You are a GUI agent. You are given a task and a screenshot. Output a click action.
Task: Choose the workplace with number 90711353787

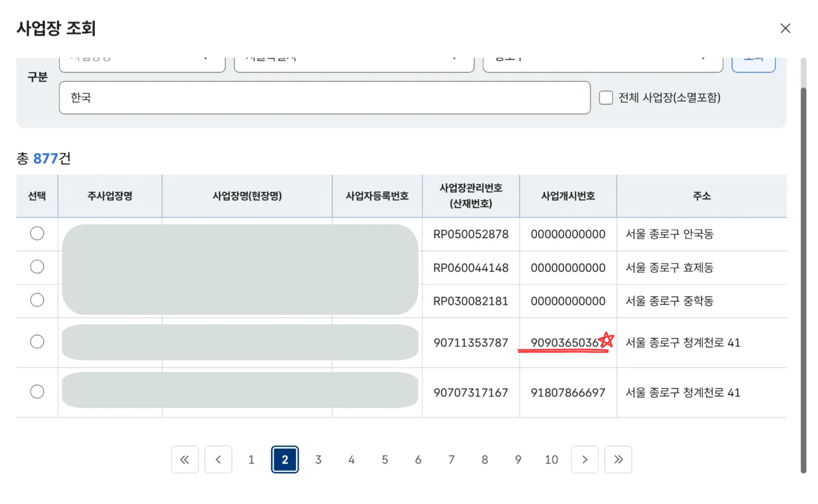coord(37,342)
